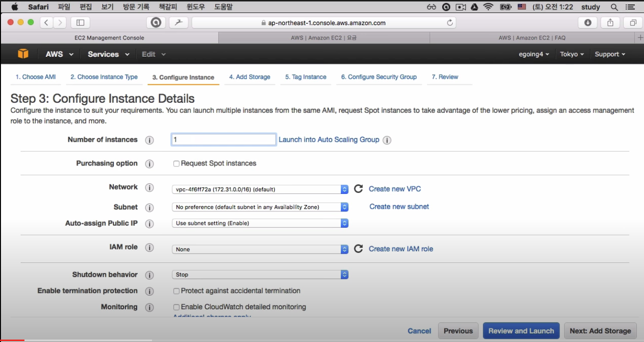
Task: Open the 파일 menu in menu bar
Action: point(64,7)
